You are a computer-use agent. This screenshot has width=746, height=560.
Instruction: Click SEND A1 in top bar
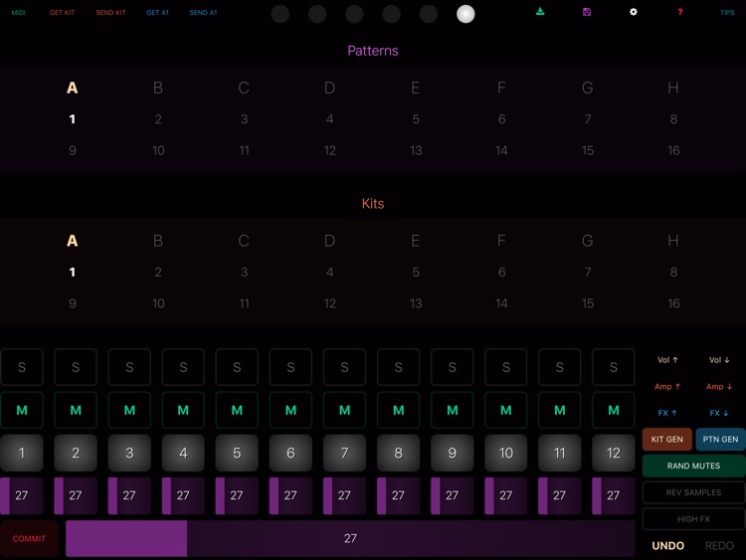coord(203,13)
